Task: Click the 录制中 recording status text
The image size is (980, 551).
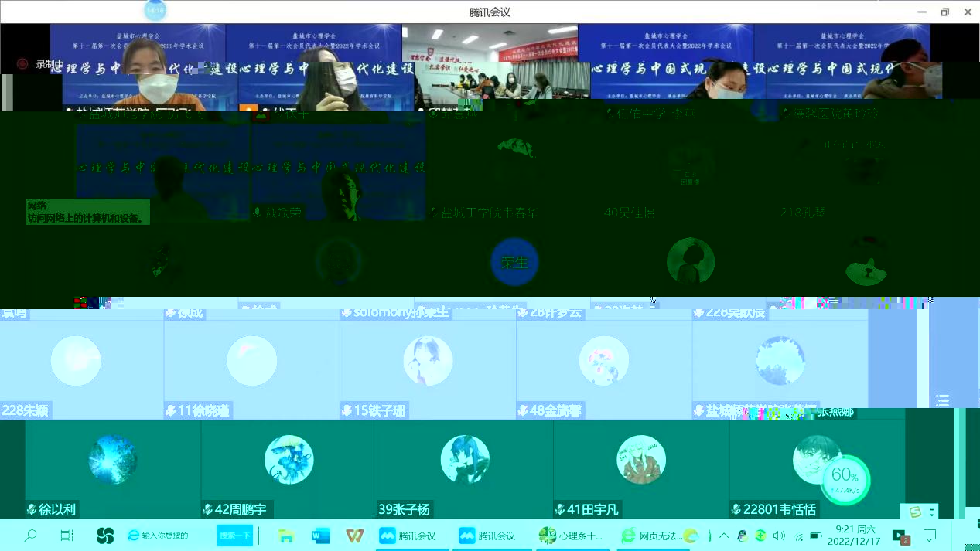Action: (50, 64)
